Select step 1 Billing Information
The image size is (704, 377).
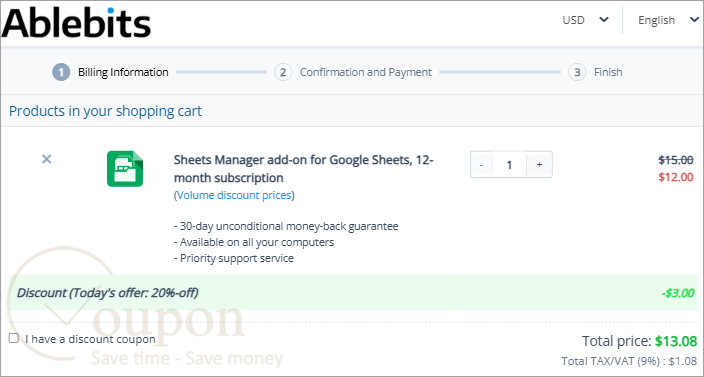(110, 72)
